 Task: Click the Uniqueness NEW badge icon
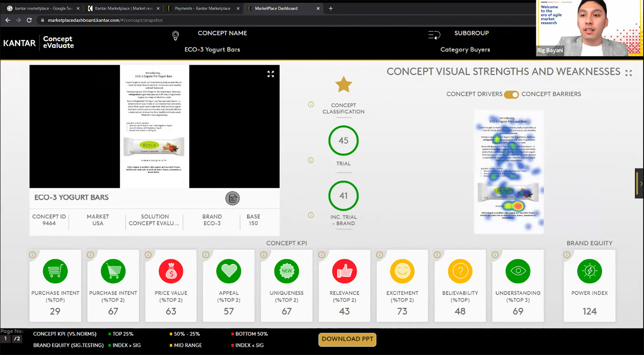pos(287,271)
